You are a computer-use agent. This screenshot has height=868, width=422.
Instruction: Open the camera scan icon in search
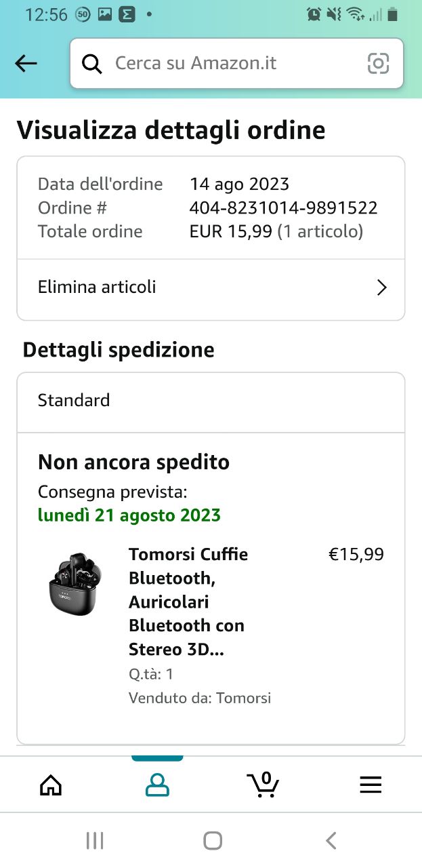[378, 64]
